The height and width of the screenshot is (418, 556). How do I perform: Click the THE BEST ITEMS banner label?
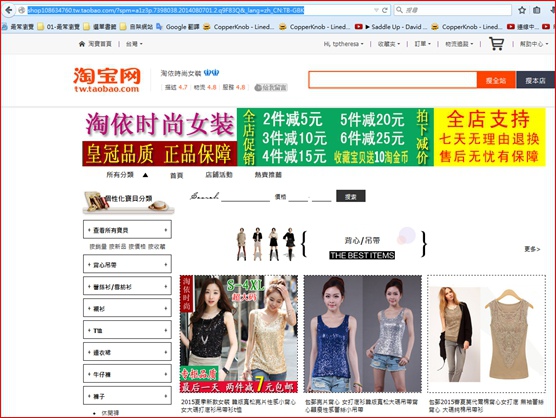pos(362,255)
